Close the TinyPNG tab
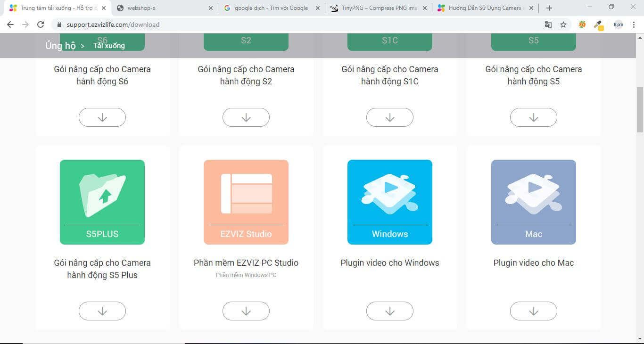The width and height of the screenshot is (644, 344). [x=425, y=8]
